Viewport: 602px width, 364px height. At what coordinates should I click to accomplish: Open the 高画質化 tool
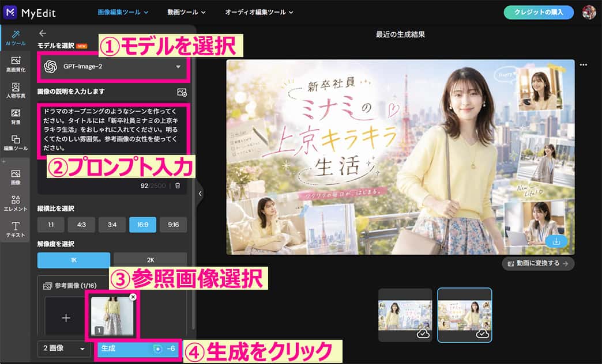[x=16, y=64]
